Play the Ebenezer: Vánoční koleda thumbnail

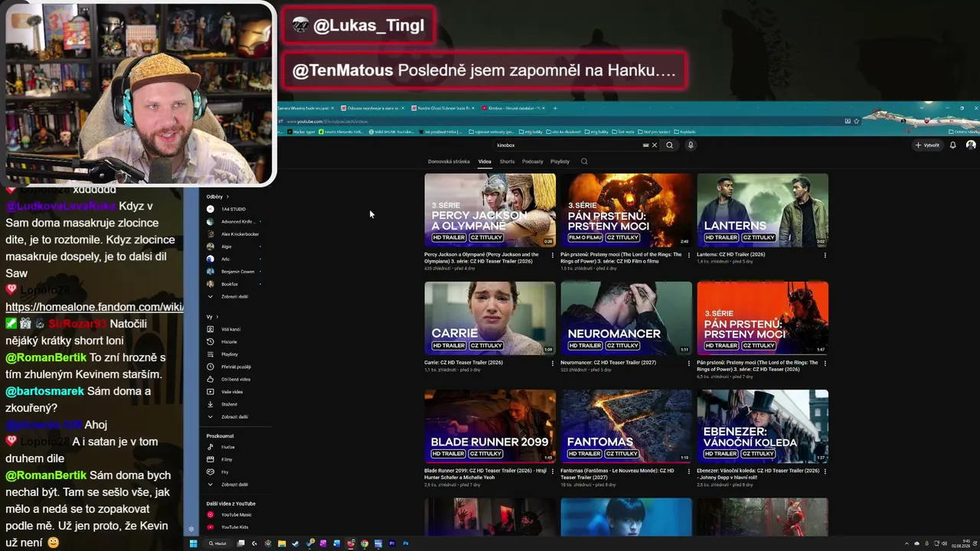pyautogui.click(x=763, y=426)
